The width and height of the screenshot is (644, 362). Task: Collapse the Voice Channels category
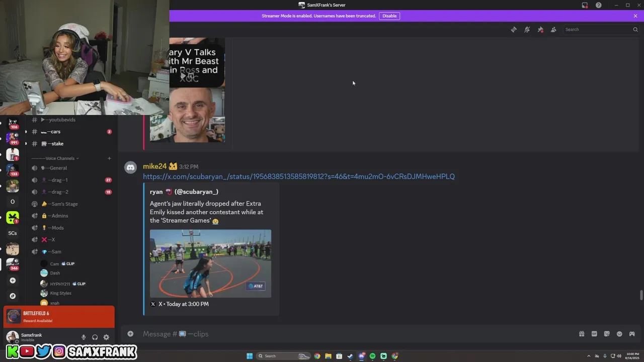point(55,158)
